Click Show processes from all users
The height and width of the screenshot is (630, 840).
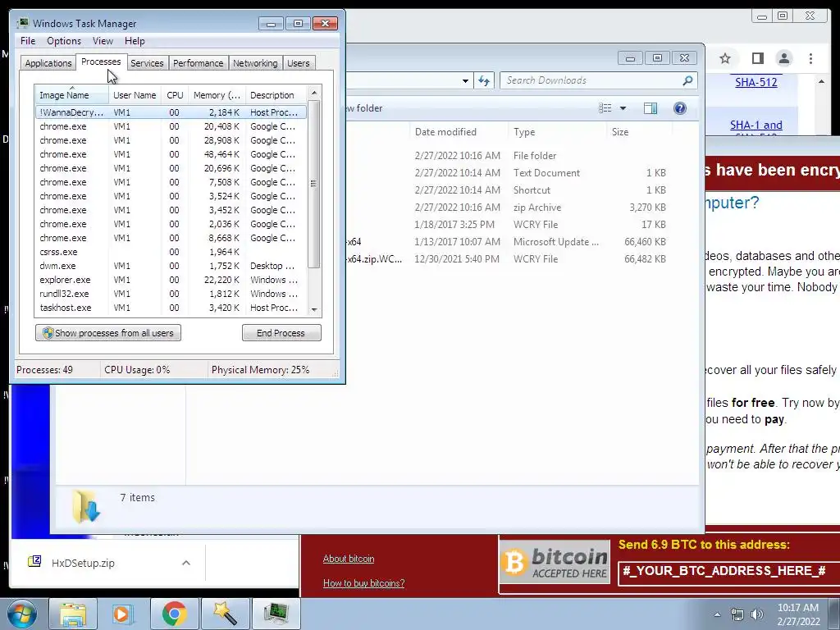pos(108,333)
